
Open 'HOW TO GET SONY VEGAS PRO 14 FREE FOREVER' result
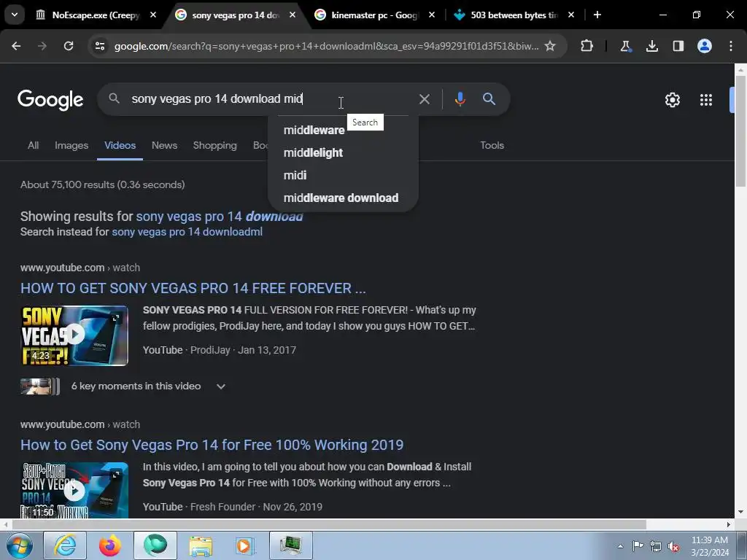click(193, 288)
